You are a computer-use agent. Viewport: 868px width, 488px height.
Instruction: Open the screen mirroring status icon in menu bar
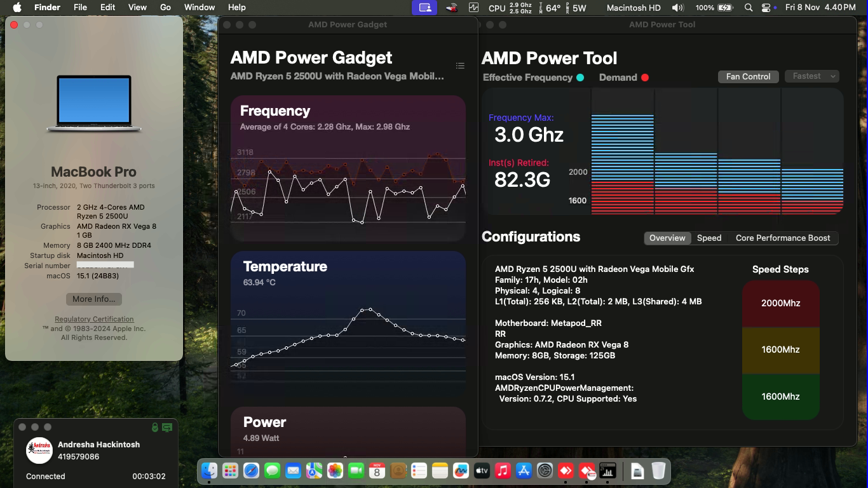[x=424, y=8]
